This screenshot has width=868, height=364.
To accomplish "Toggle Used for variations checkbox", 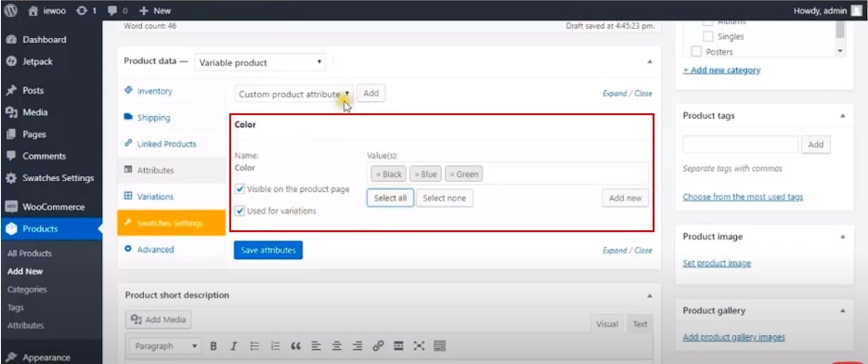I will (240, 211).
